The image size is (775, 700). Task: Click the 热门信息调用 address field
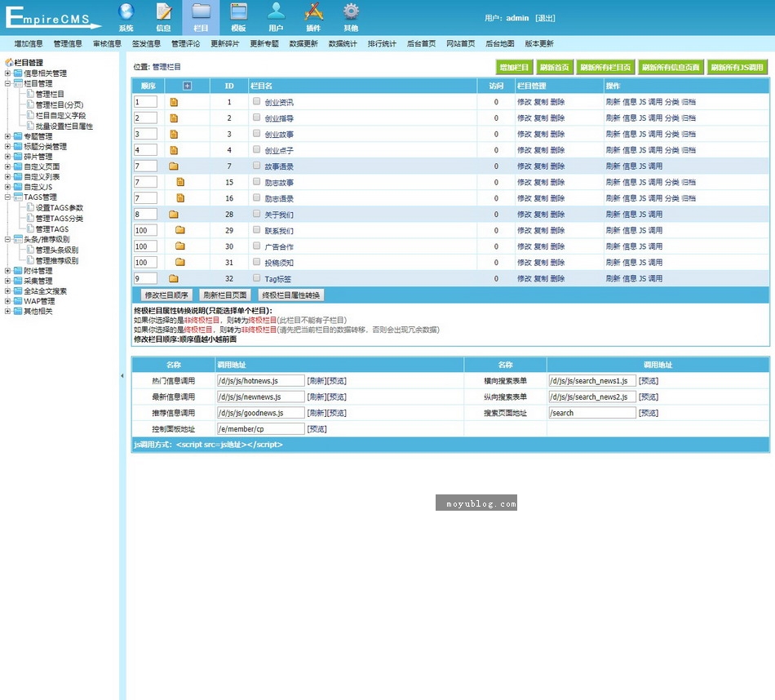pos(260,381)
